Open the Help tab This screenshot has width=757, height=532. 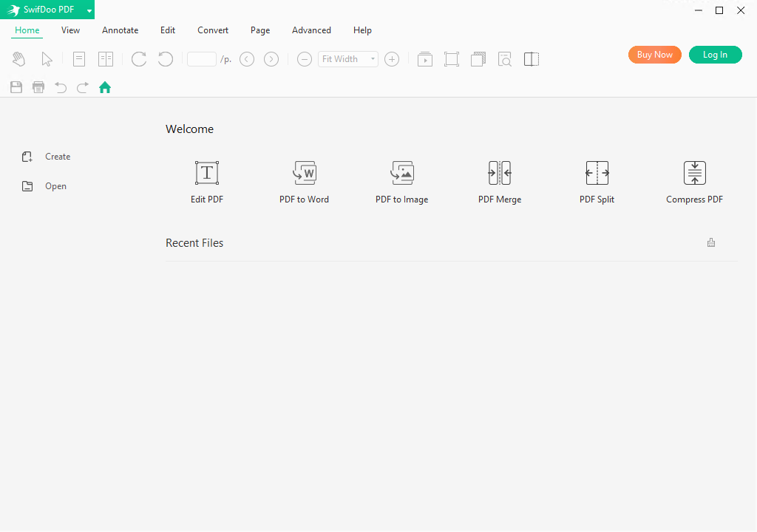point(362,30)
